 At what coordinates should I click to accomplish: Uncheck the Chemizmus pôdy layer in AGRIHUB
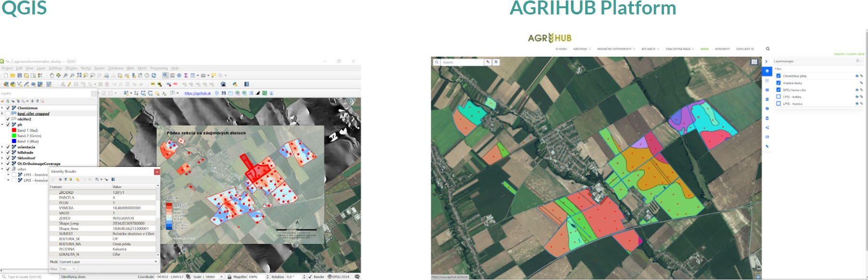(x=779, y=76)
